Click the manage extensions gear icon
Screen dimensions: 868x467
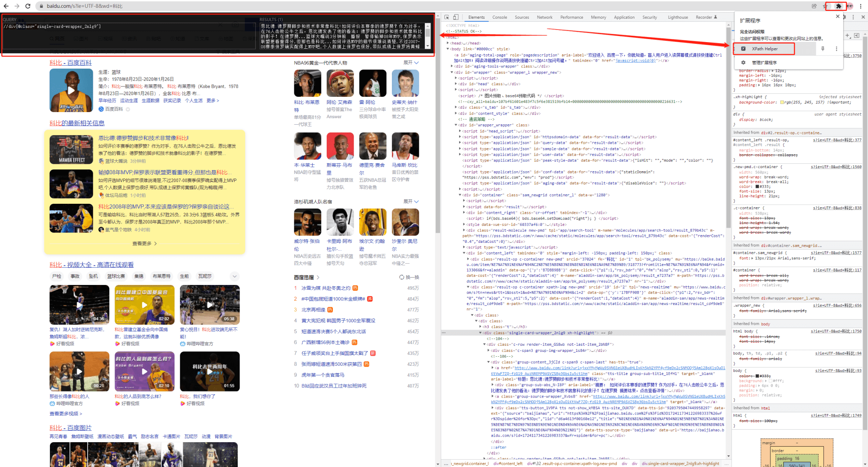click(x=743, y=63)
